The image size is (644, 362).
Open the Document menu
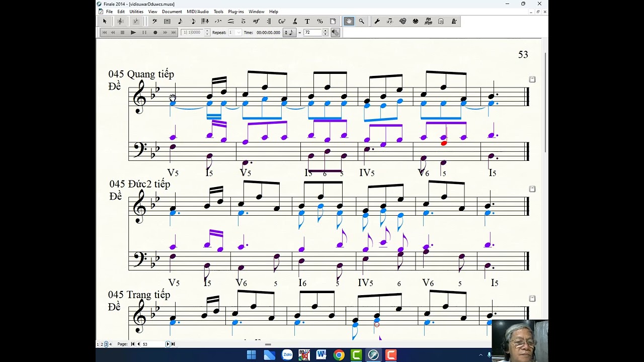click(172, 12)
